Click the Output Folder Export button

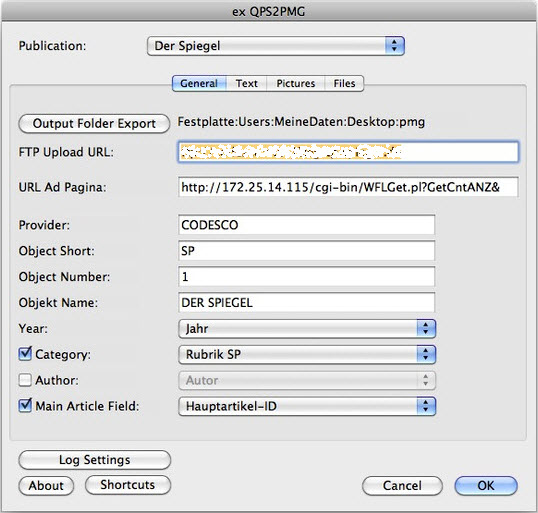(94, 124)
